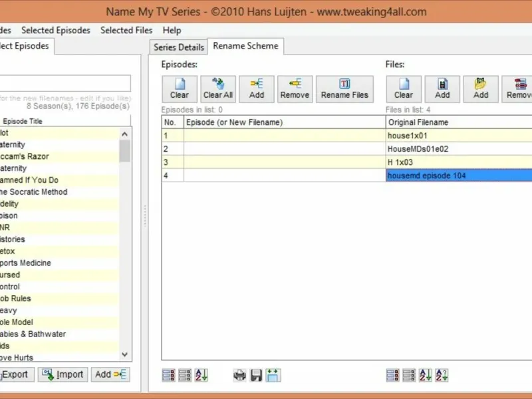
Task: Print the rename list
Action: pos(239,375)
